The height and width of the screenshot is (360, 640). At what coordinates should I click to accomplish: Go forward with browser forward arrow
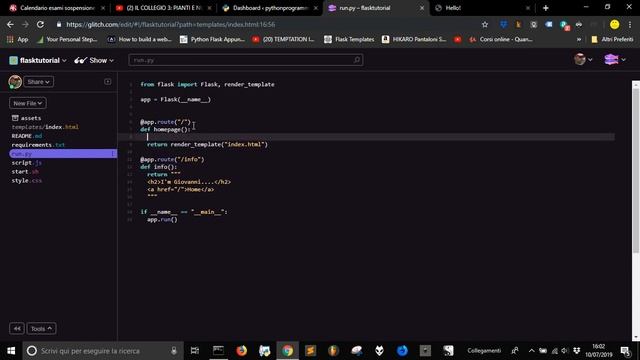point(25,24)
